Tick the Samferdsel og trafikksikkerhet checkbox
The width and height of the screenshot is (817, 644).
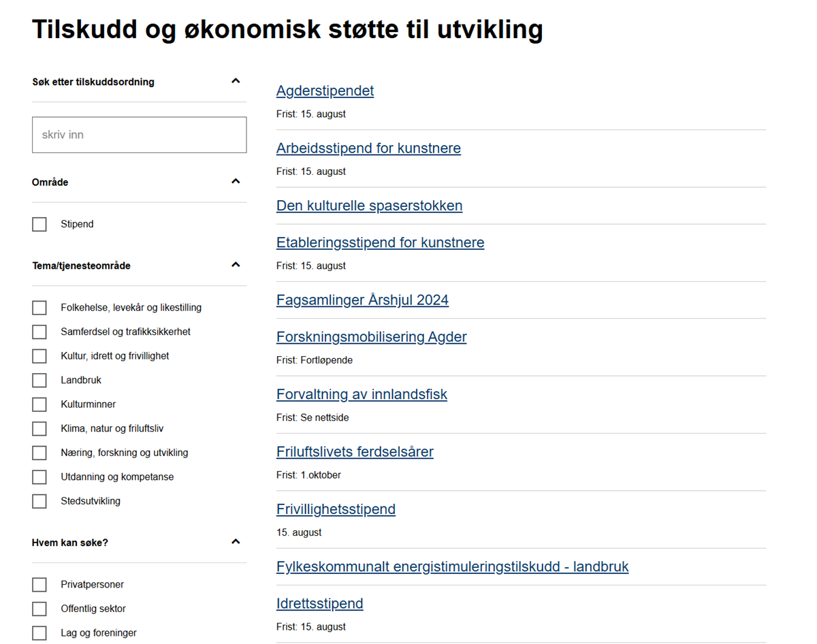tap(39, 332)
